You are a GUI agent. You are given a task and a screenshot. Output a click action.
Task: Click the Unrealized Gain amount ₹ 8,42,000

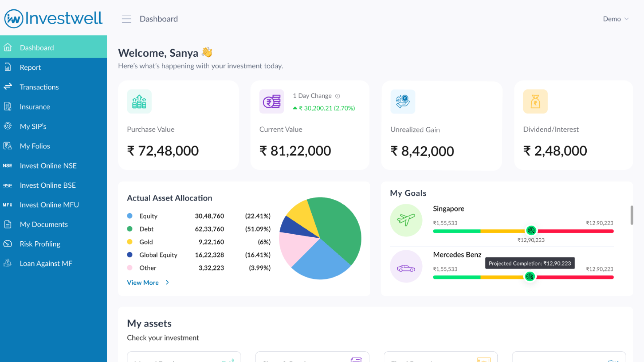click(x=422, y=151)
